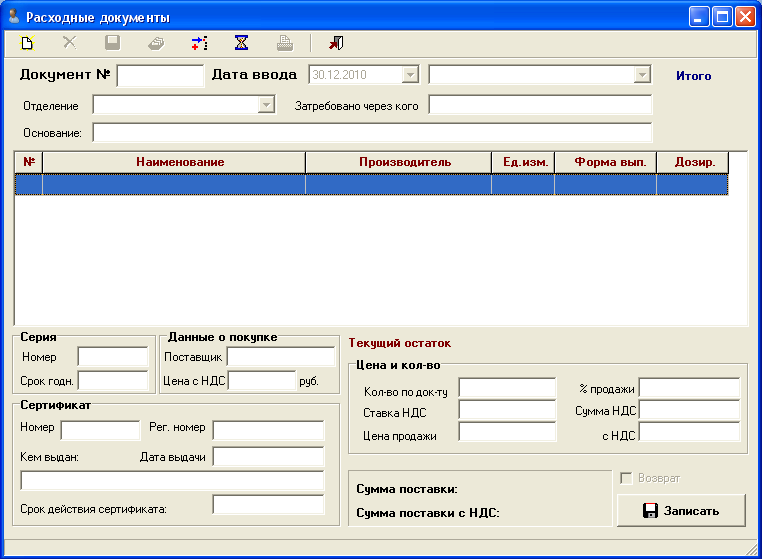Click the hourglass toolbar icon

(x=241, y=43)
